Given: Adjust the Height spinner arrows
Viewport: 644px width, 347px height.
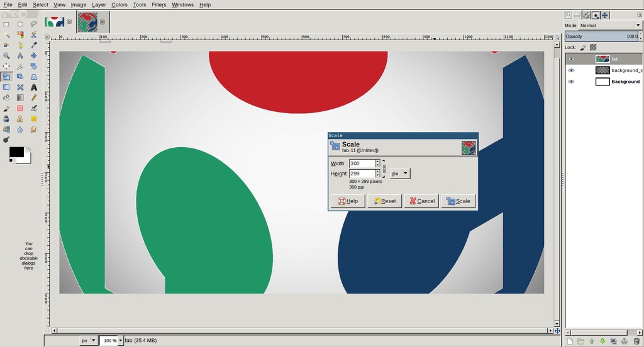Looking at the screenshot, I should (377, 173).
